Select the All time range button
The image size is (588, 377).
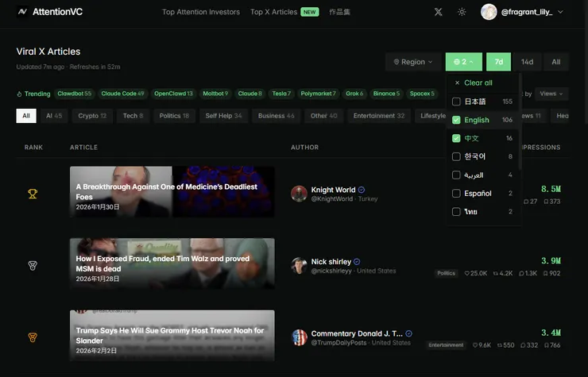pyautogui.click(x=556, y=62)
